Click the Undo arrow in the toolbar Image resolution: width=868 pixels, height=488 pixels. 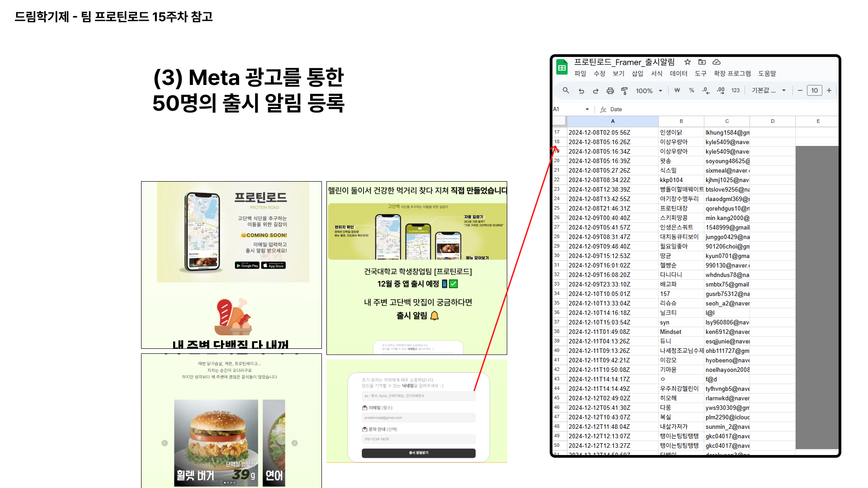tap(581, 91)
